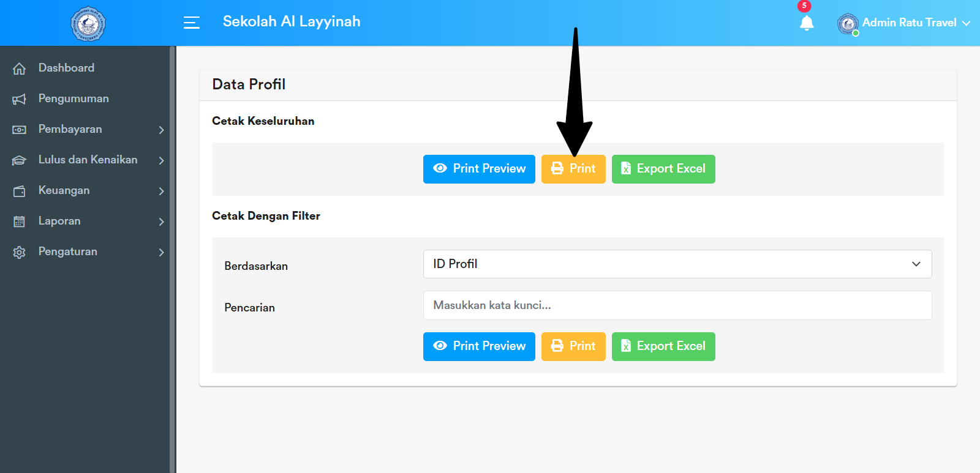Click the Pengaturan gear icon
Screen dimensions: 980x473
20,252
